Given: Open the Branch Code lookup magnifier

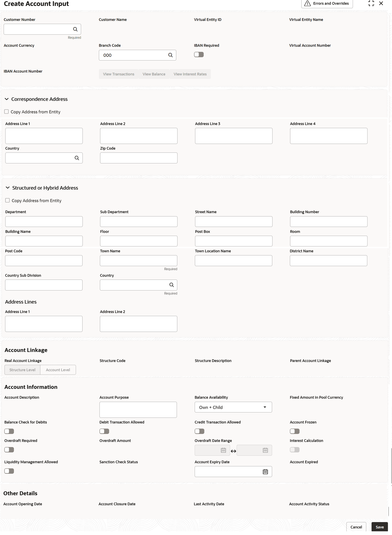Looking at the screenshot, I should pyautogui.click(x=170, y=55).
